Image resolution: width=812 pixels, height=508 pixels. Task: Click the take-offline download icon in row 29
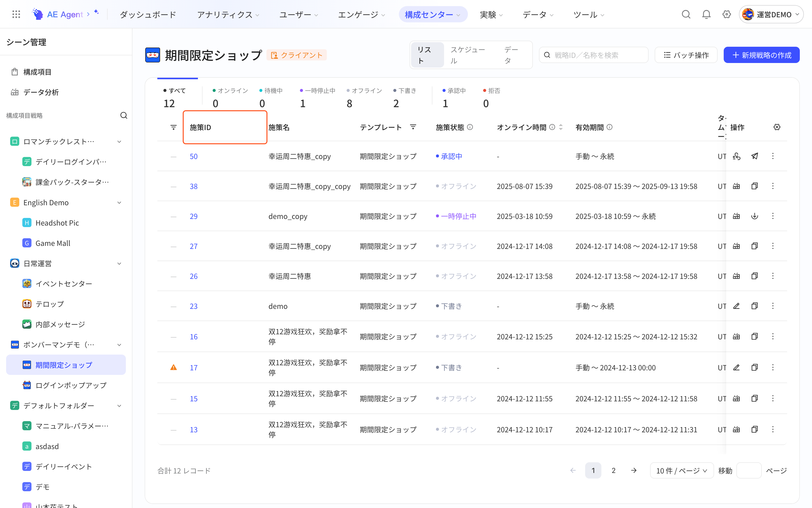[x=755, y=216]
